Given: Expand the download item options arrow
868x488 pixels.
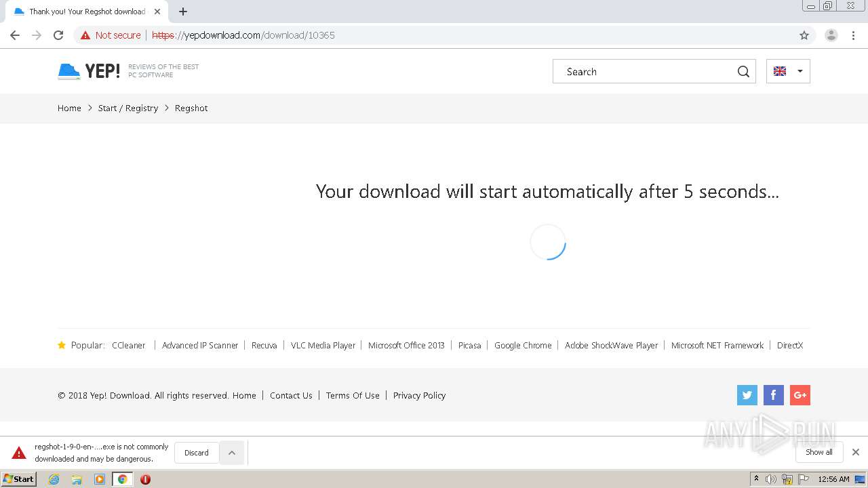Looking at the screenshot, I should coord(231,453).
